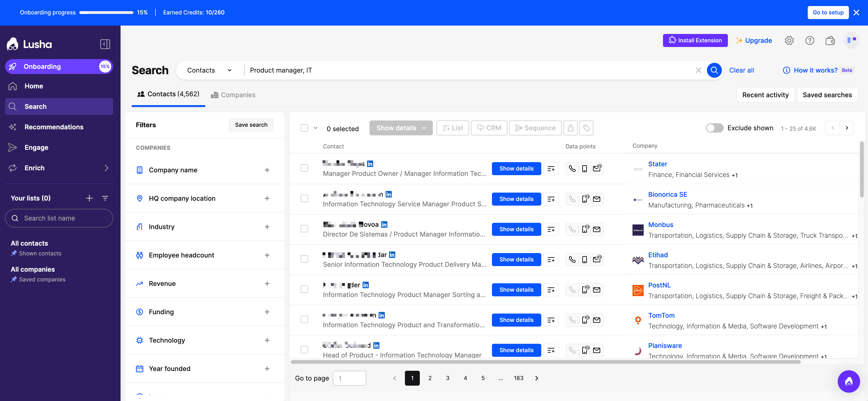
Task: Open Engage in sidebar
Action: [59, 147]
